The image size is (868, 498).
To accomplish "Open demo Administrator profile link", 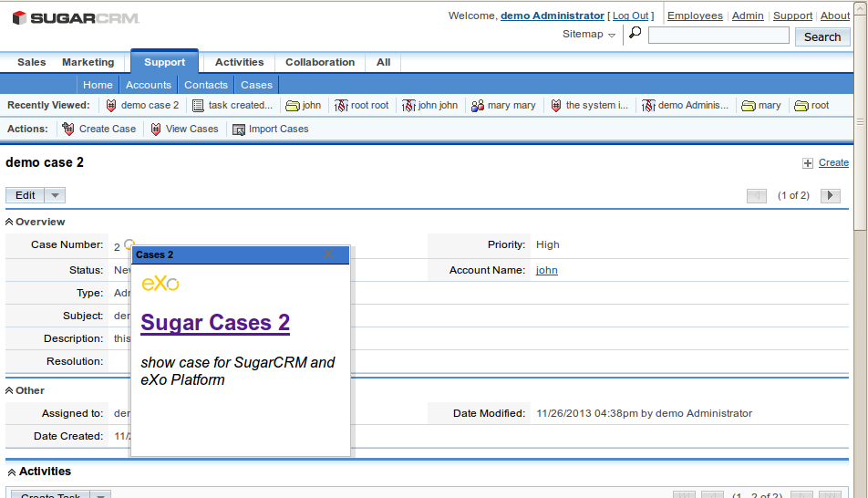I will pos(552,16).
